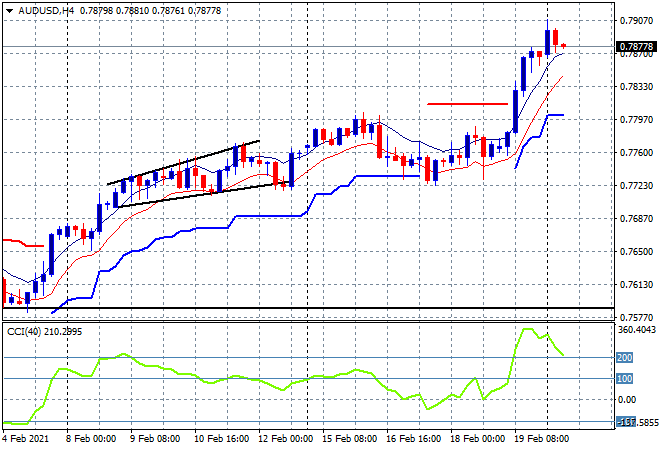This screenshot has height=450, width=660.
Task: Click the 0.76500 price scale label
Action: [x=636, y=252]
